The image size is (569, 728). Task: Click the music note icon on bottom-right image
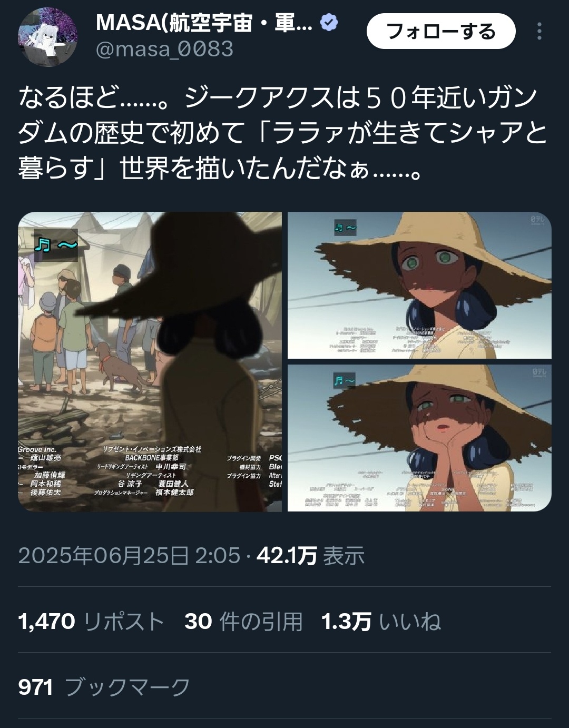(345, 380)
